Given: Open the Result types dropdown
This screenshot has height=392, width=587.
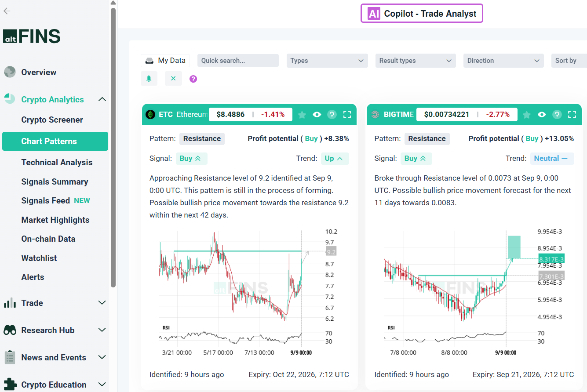Looking at the screenshot, I should [416, 61].
